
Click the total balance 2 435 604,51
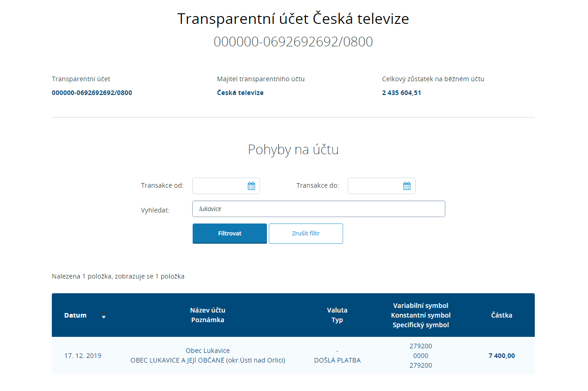point(401,93)
